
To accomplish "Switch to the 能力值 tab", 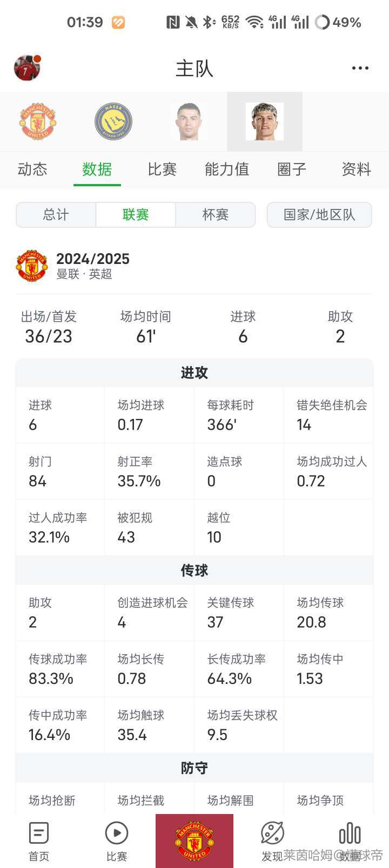I will (x=227, y=169).
